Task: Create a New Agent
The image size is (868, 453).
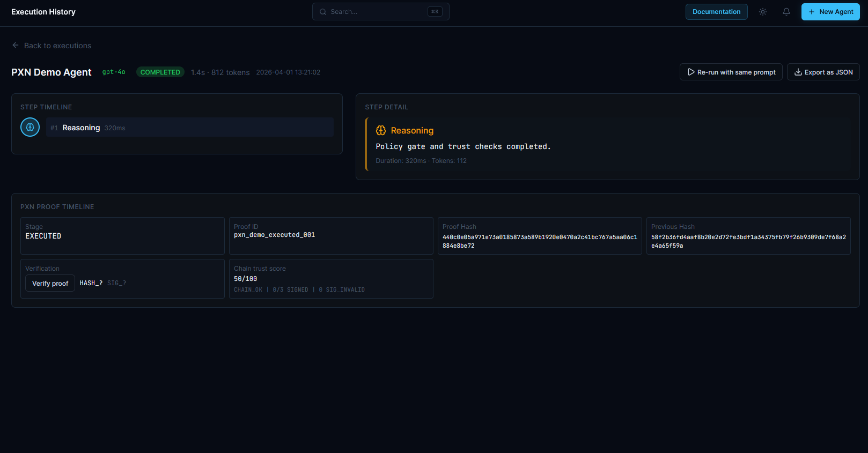Action: point(830,12)
